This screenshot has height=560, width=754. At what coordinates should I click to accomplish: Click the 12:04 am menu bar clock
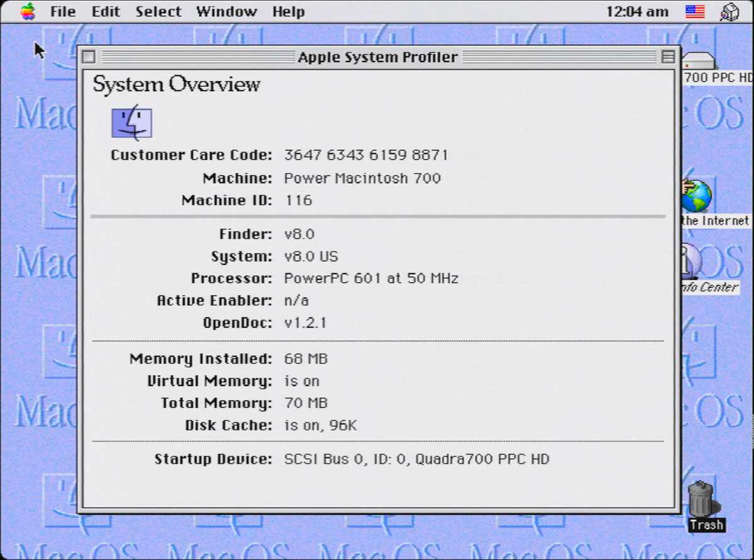(637, 11)
